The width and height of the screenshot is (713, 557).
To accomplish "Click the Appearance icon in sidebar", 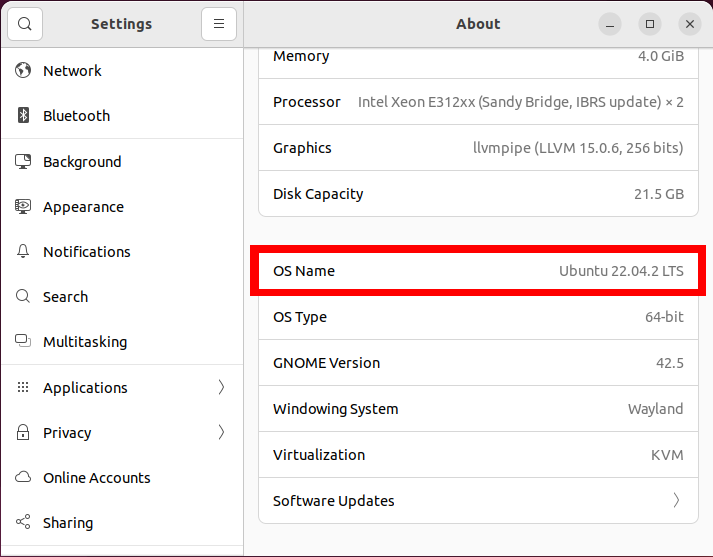I will 23,206.
